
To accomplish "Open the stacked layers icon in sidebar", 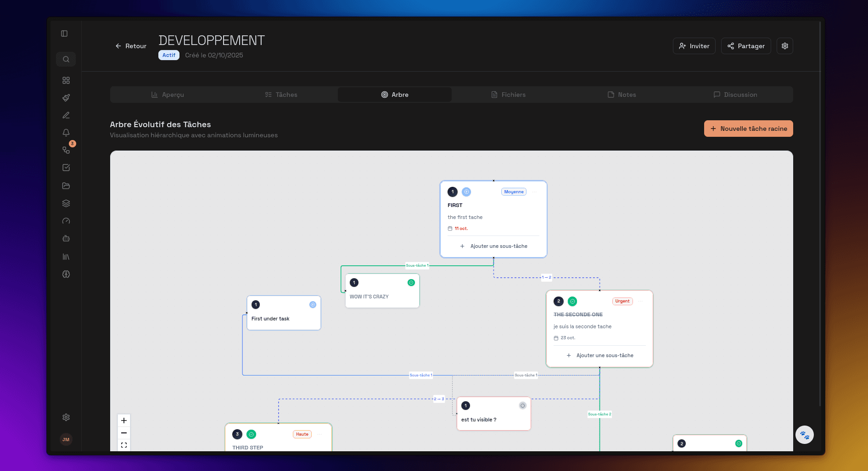I will click(66, 203).
